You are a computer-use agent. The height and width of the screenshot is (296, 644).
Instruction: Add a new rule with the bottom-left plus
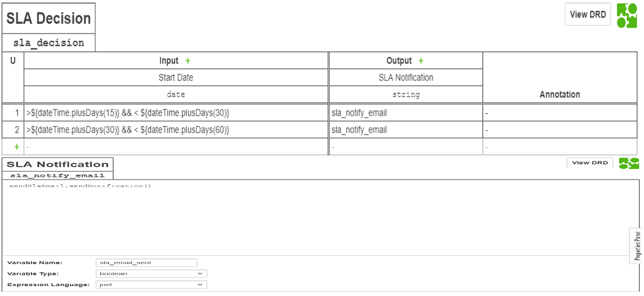pyautogui.click(x=16, y=146)
